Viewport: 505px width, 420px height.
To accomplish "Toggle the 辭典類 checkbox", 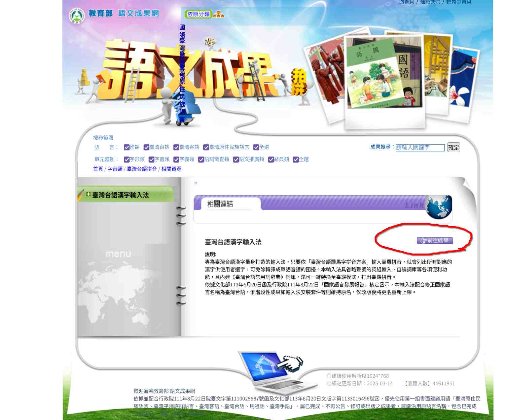I will tap(271, 160).
